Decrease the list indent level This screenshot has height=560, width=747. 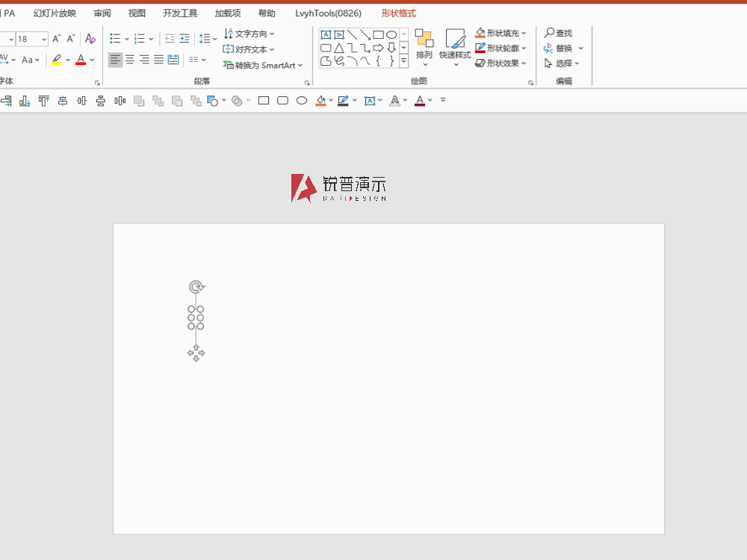point(170,39)
